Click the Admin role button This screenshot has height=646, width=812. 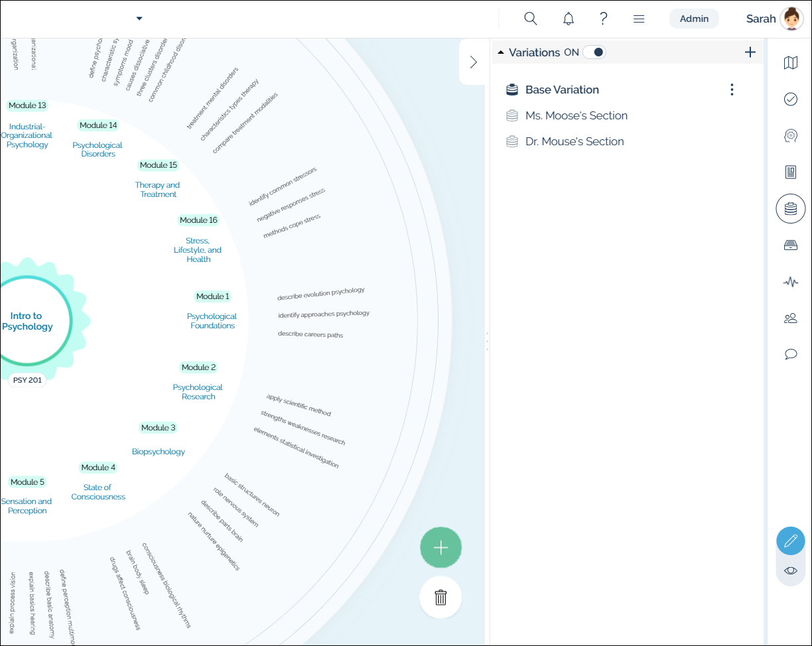[x=694, y=19]
